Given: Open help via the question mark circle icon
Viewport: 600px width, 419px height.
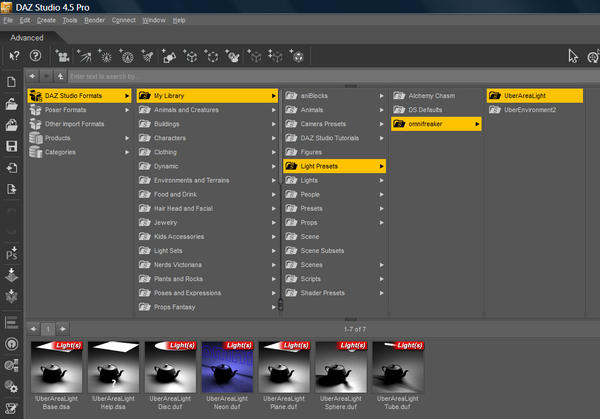Looking at the screenshot, I should coord(35,56).
